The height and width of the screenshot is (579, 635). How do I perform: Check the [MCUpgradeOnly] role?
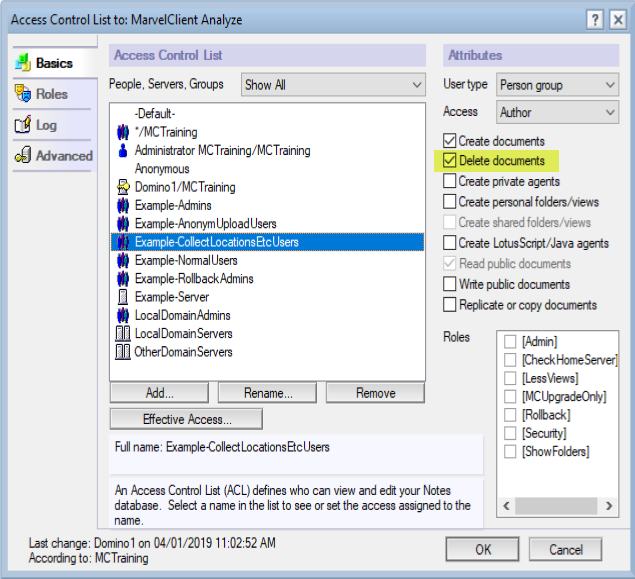click(510, 396)
